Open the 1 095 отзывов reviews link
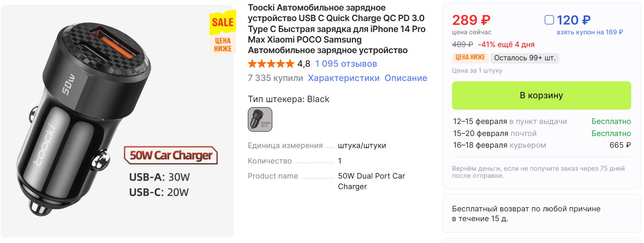The height and width of the screenshot is (243, 644). point(346,64)
